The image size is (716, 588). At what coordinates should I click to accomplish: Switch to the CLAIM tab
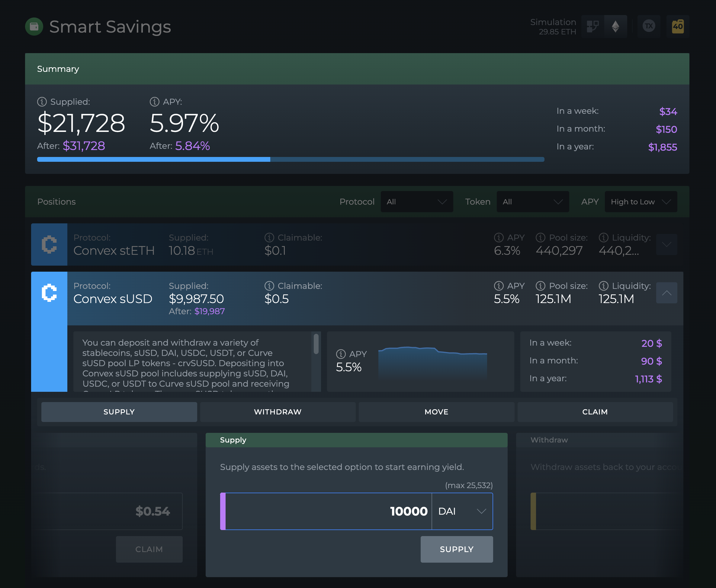coord(595,412)
